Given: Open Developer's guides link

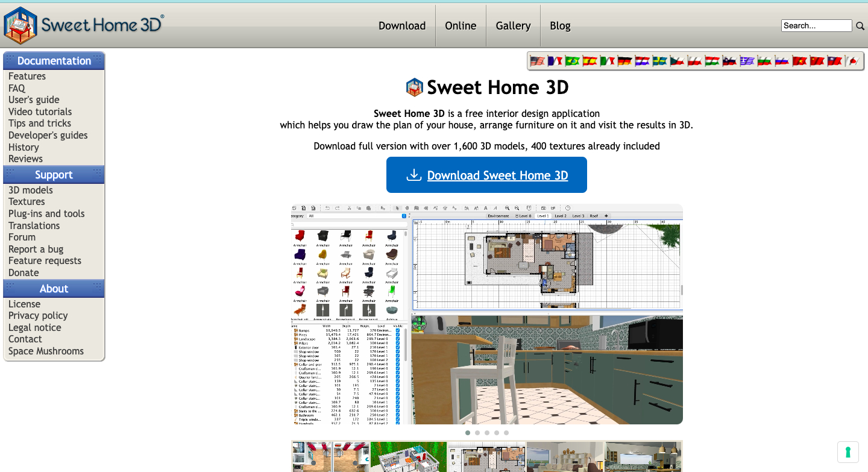Looking at the screenshot, I should (48, 135).
